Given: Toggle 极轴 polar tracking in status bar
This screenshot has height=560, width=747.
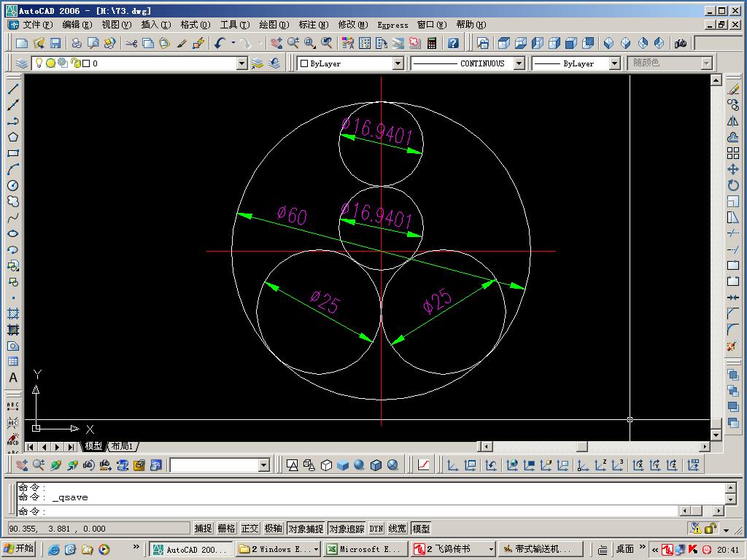Looking at the screenshot, I should point(274,529).
